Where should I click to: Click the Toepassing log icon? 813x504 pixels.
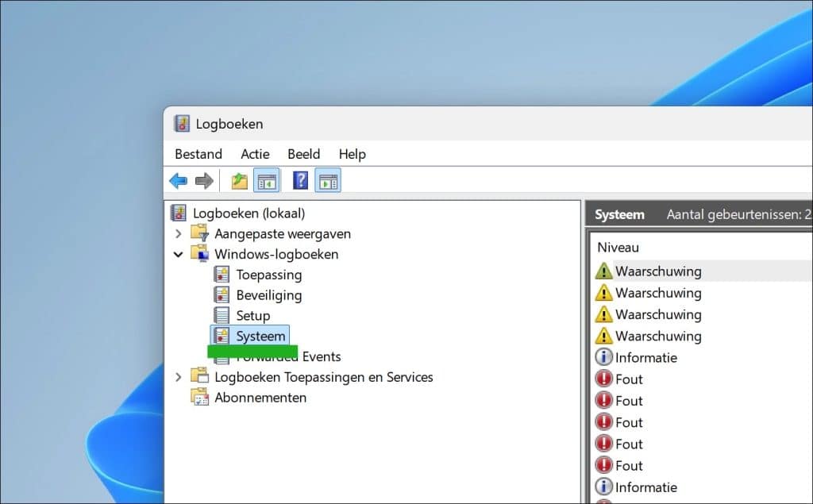[222, 274]
